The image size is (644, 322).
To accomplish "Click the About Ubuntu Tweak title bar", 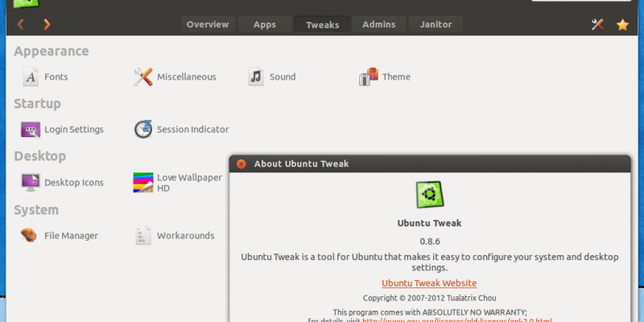I will [x=430, y=164].
